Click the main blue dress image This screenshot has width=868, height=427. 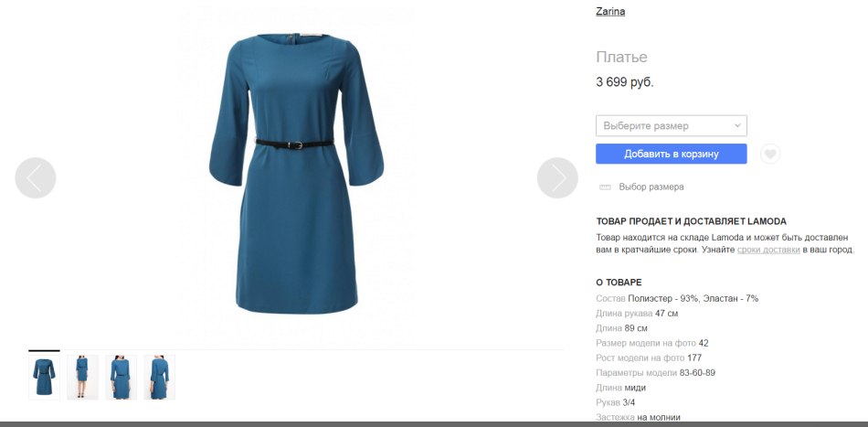click(296, 173)
